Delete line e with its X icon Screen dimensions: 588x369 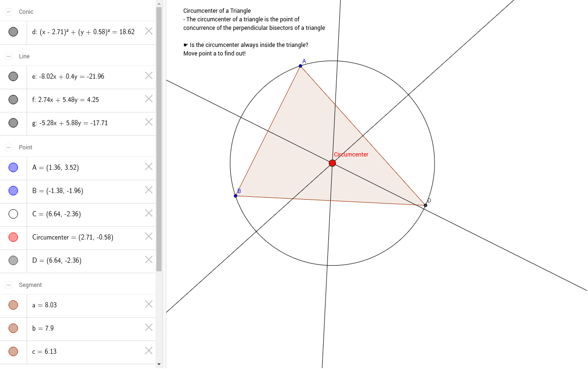148,75
